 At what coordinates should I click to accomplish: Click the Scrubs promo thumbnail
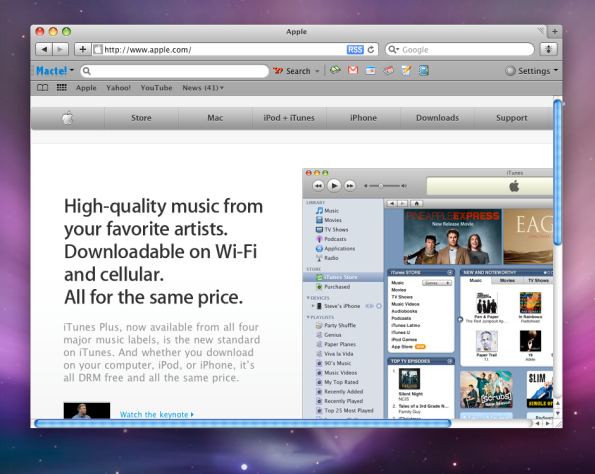[486, 389]
